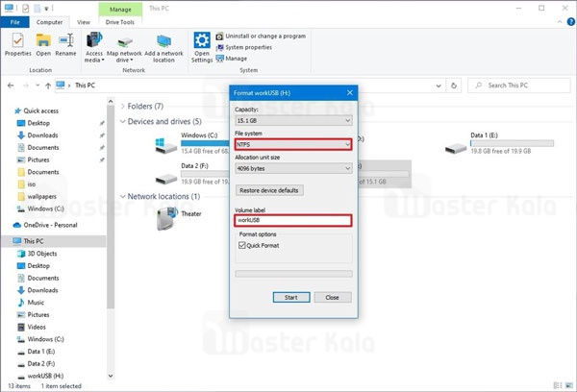577x392 pixels.
Task: Switch to the View ribbon tab
Action: pos(84,22)
